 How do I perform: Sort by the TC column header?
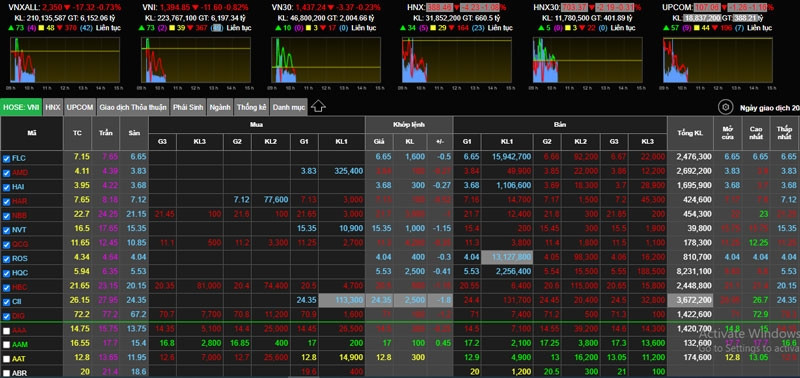pyautogui.click(x=78, y=133)
